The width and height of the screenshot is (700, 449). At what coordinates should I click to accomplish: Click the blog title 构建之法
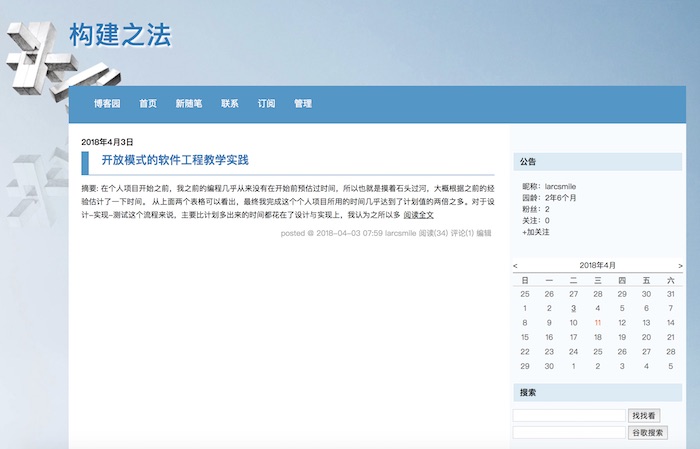pos(120,36)
